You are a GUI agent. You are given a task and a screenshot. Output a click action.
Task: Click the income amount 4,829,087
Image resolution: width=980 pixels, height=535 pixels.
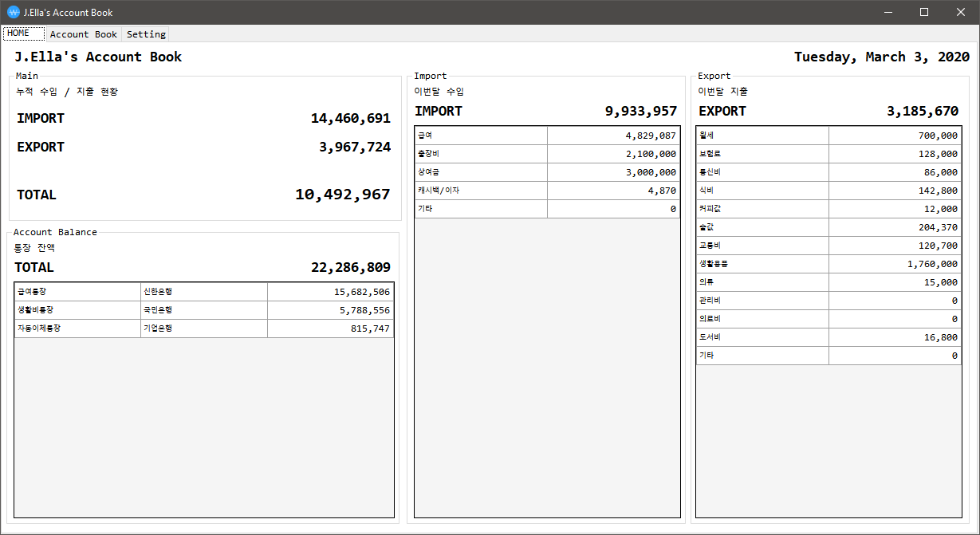613,136
